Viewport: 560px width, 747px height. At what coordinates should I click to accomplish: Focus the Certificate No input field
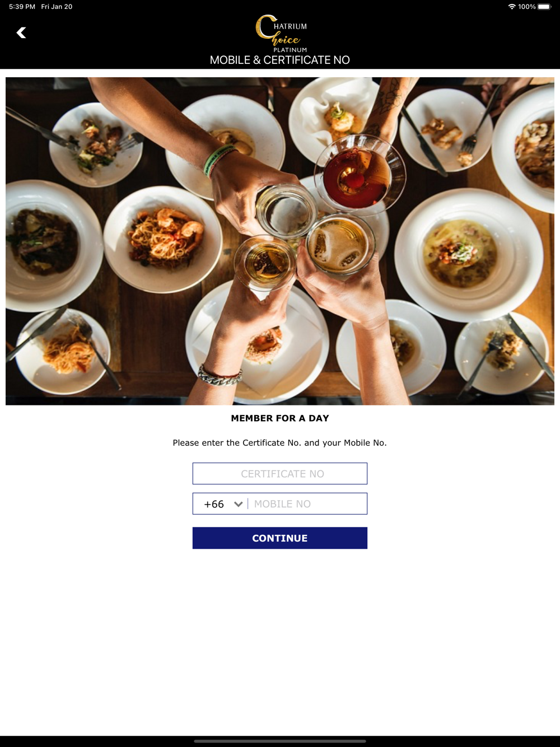280,474
